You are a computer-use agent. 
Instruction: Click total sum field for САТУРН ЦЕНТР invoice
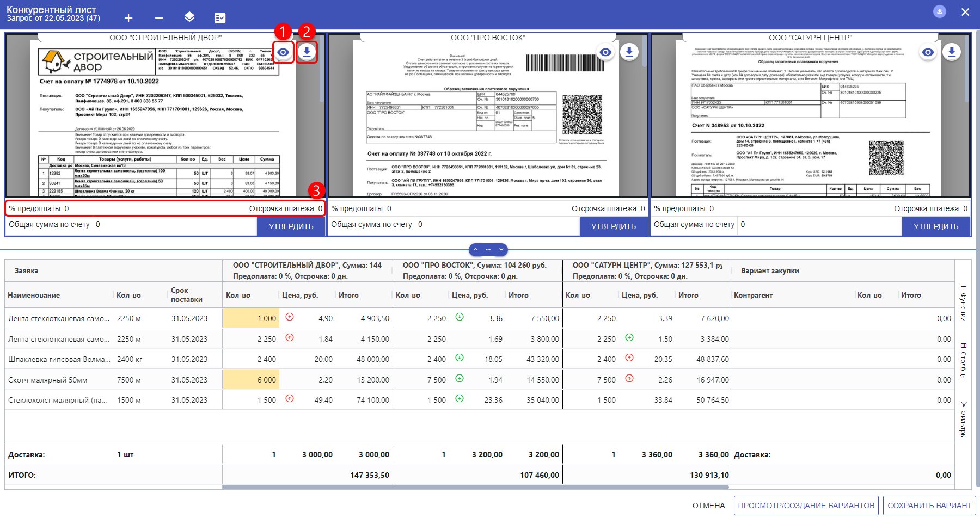tap(820, 225)
